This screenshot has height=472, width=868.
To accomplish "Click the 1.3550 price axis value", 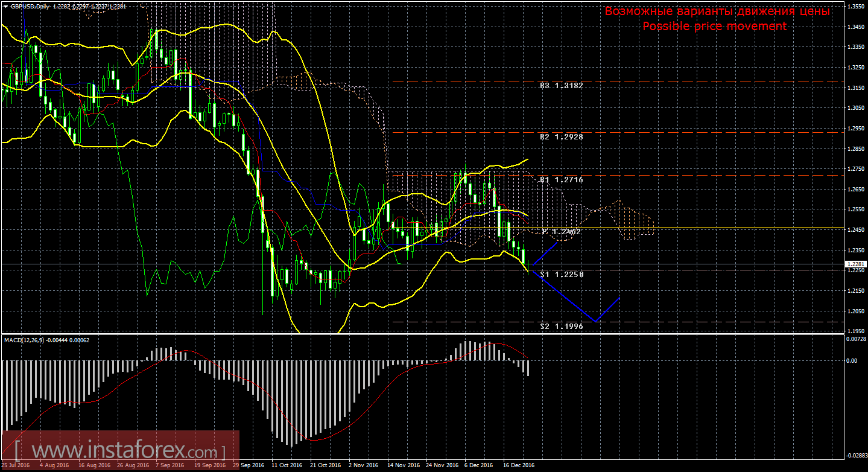I will click(855, 7).
